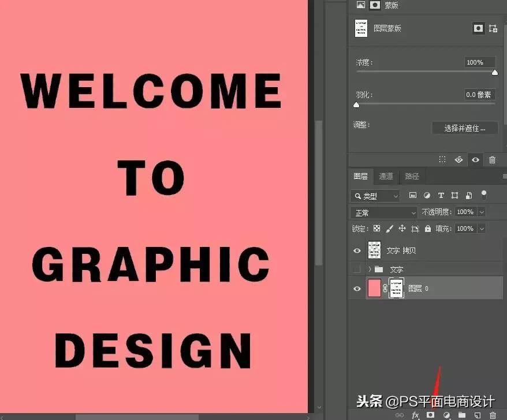Switch to the 图层 tab
The image size is (507, 420).
click(360, 177)
